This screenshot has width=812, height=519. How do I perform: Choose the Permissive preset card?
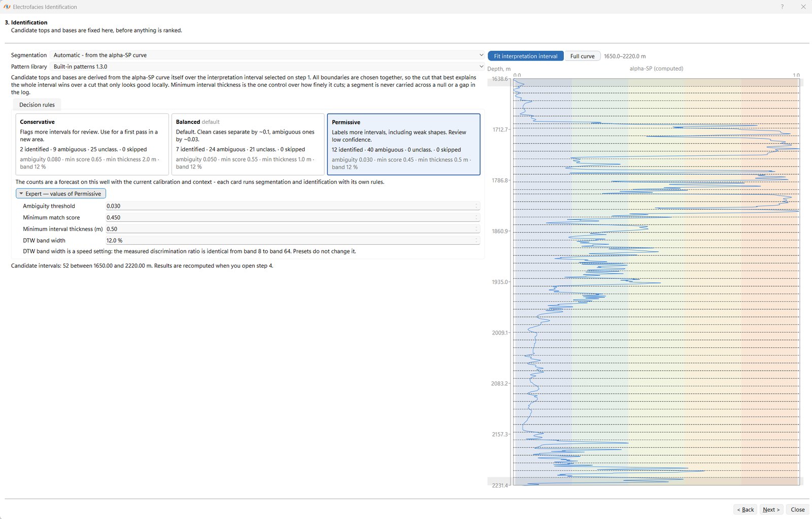403,144
